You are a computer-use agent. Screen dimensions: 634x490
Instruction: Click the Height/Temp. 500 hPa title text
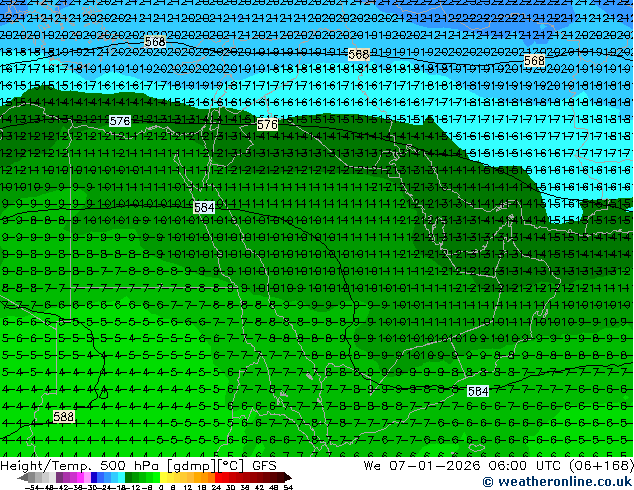pos(80,466)
